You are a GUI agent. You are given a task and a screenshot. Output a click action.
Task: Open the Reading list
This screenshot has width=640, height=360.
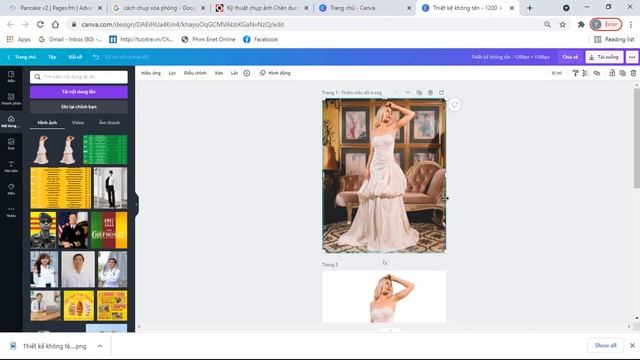(614, 39)
